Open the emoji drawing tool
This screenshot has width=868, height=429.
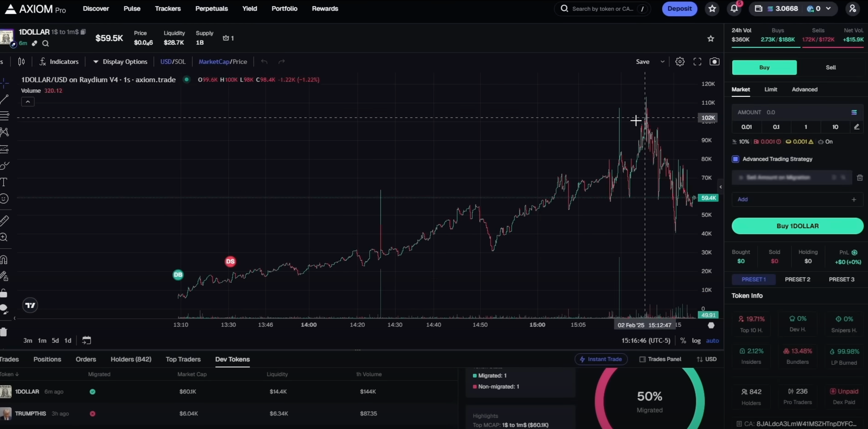coord(4,199)
